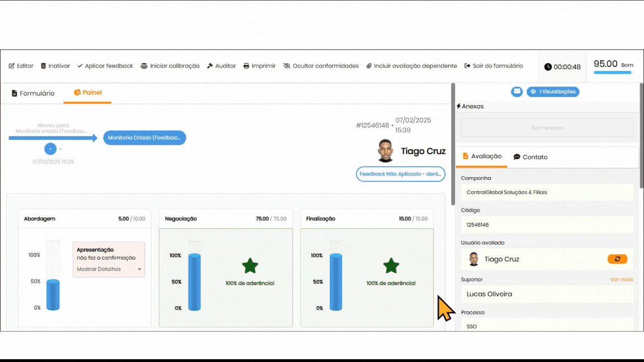Click the blue envelope mail icon
The image size is (644, 362).
coord(517,92)
